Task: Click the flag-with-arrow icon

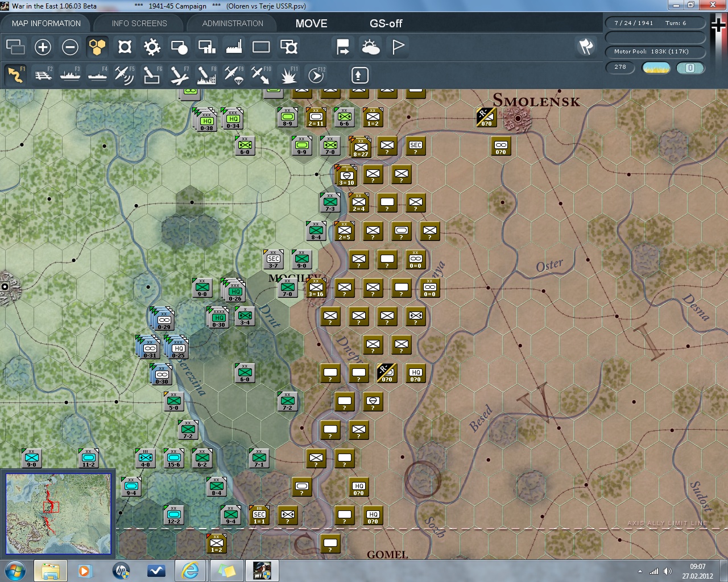Action: [x=343, y=47]
